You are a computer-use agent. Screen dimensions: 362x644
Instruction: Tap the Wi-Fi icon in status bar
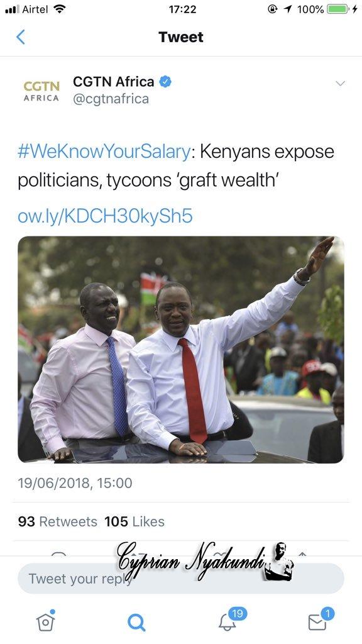click(x=60, y=9)
